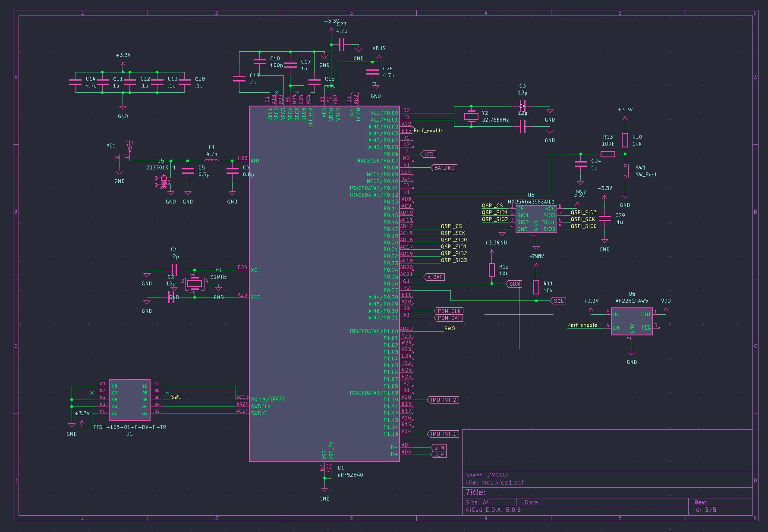Click the IMU_INT_1 global label
The width and height of the screenshot is (768, 532).
443,434
